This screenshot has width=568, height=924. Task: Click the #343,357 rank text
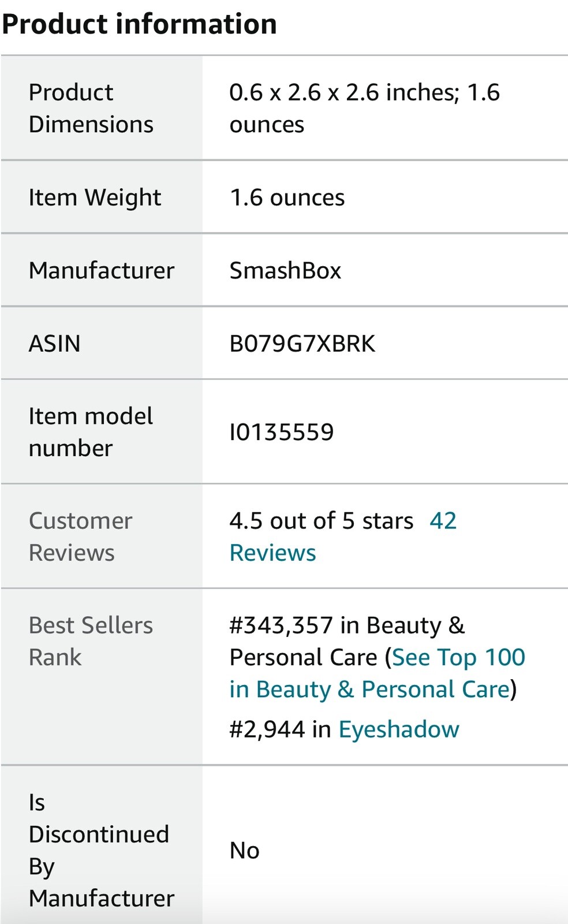point(281,625)
